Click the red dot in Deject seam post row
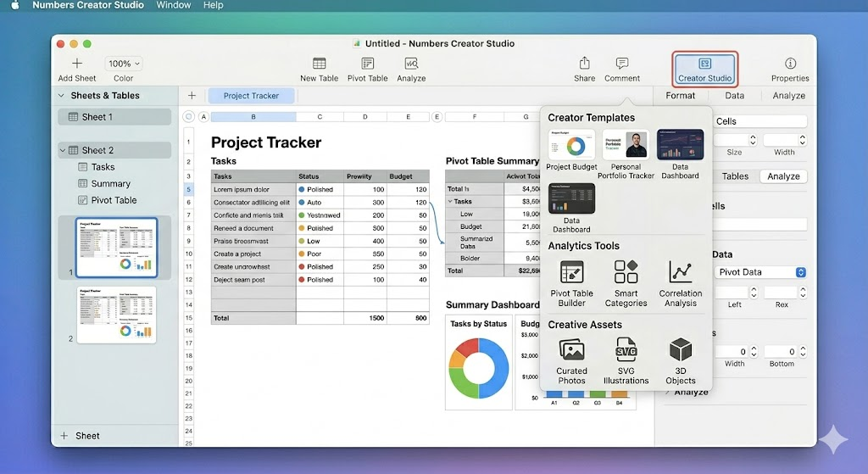This screenshot has height=474, width=868. pos(302,280)
